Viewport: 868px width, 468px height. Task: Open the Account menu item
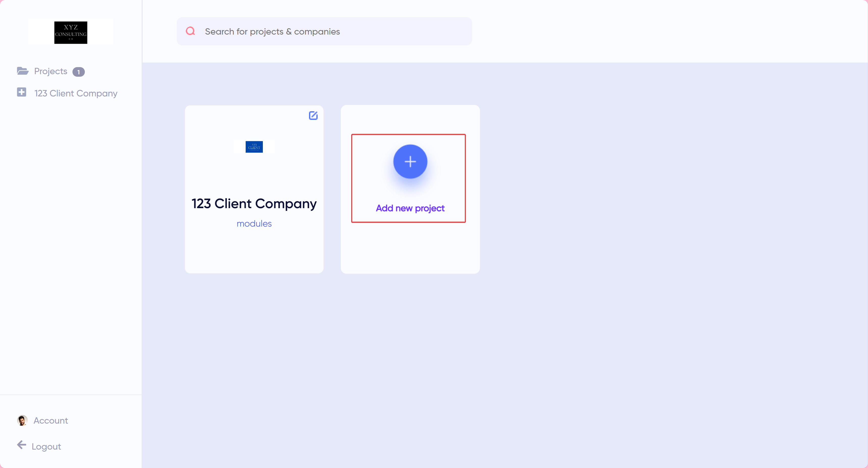[50, 421]
